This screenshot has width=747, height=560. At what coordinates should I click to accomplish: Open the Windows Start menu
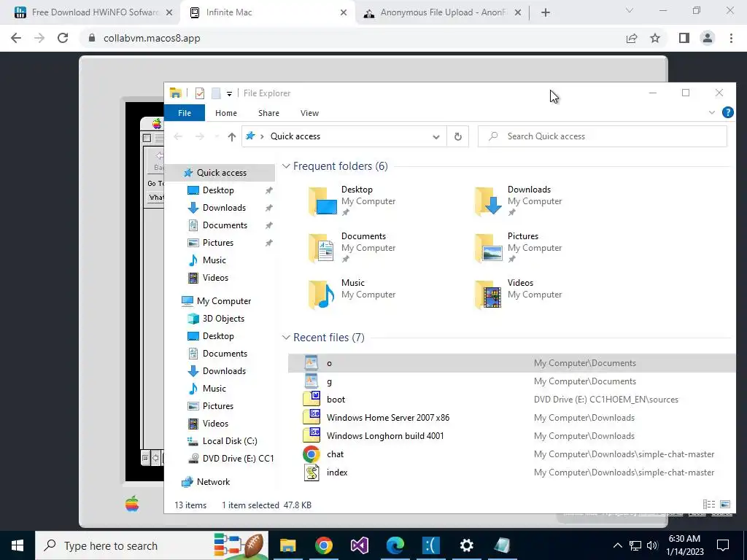tap(18, 545)
